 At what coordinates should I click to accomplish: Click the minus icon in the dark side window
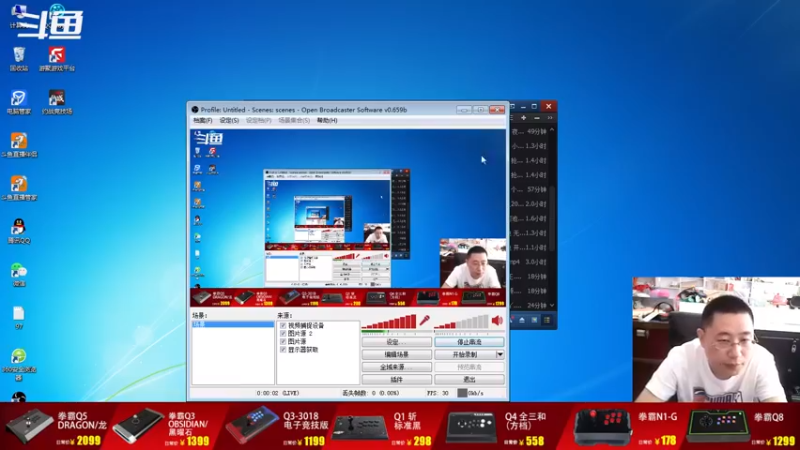[x=537, y=118]
